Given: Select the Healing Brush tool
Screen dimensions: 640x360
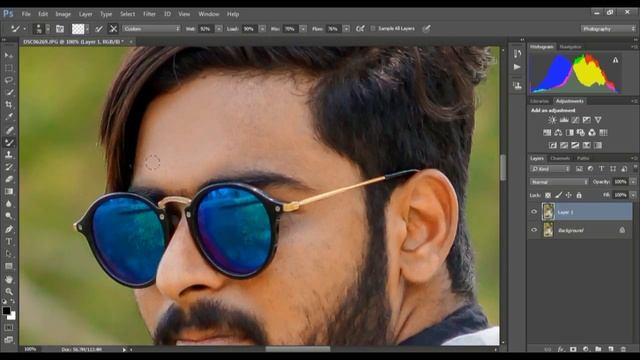Looking at the screenshot, I should tap(9, 130).
